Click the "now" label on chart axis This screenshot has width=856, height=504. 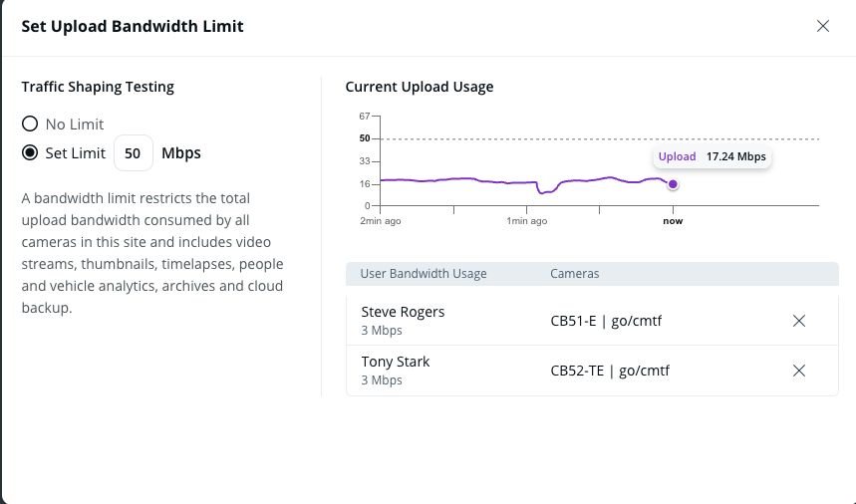pos(673,221)
